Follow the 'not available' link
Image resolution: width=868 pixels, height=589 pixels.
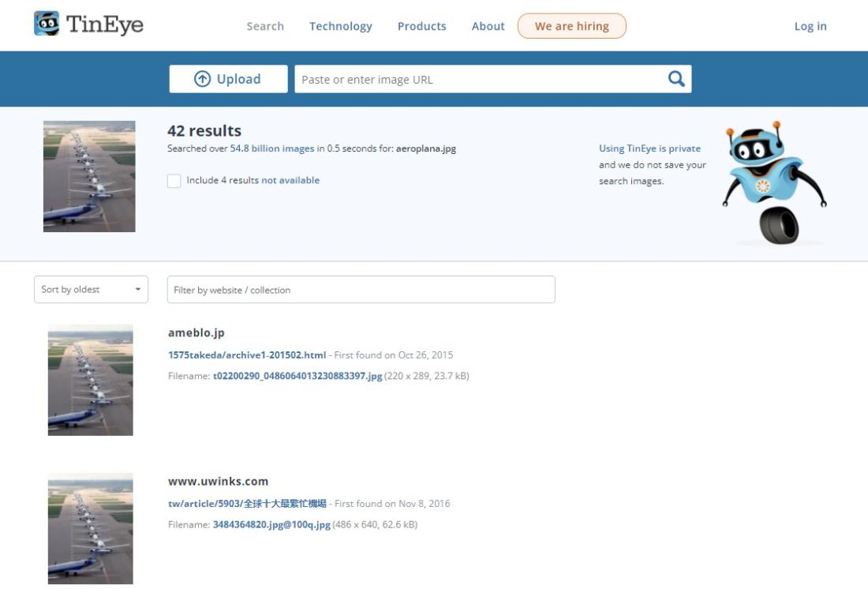290,180
